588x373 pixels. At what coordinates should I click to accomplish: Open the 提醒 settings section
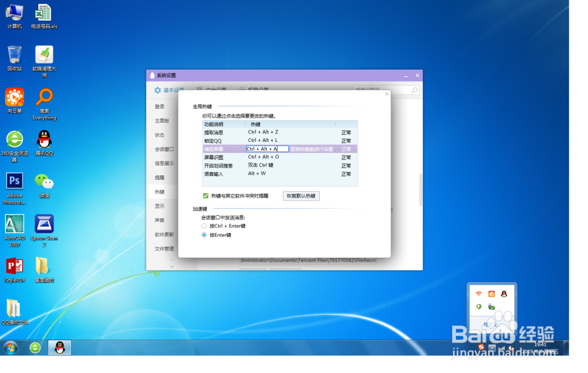pyautogui.click(x=160, y=178)
